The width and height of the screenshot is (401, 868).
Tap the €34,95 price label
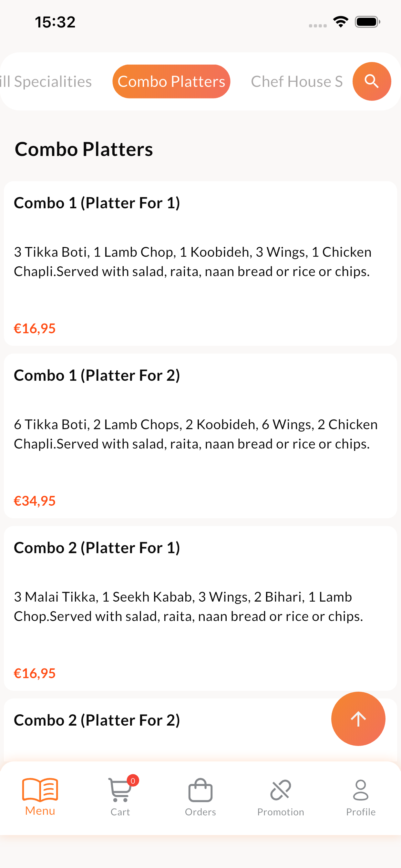pyautogui.click(x=34, y=501)
